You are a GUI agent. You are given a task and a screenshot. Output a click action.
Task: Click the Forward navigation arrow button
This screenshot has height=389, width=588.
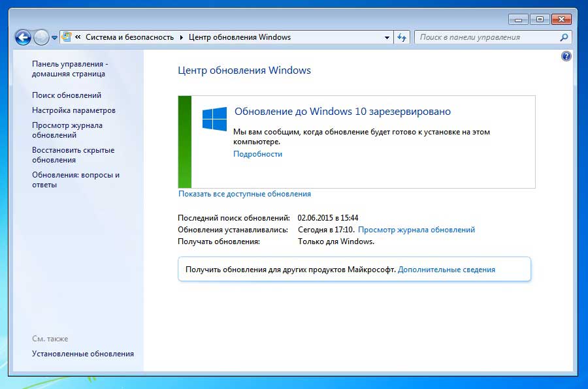point(41,37)
